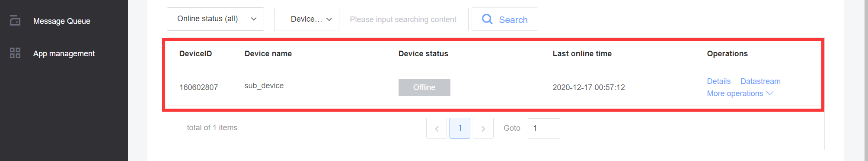Screen dimensions: 868x161
Task: Go to previous page arrow
Action: coord(437,129)
